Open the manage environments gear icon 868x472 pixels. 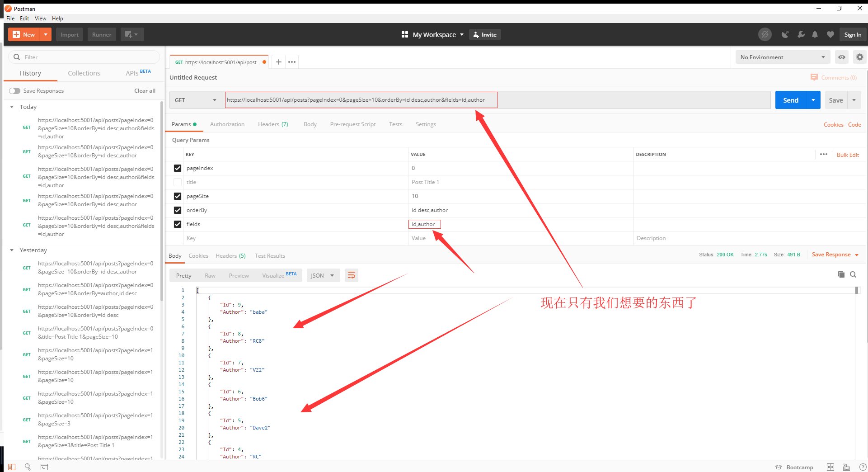859,57
